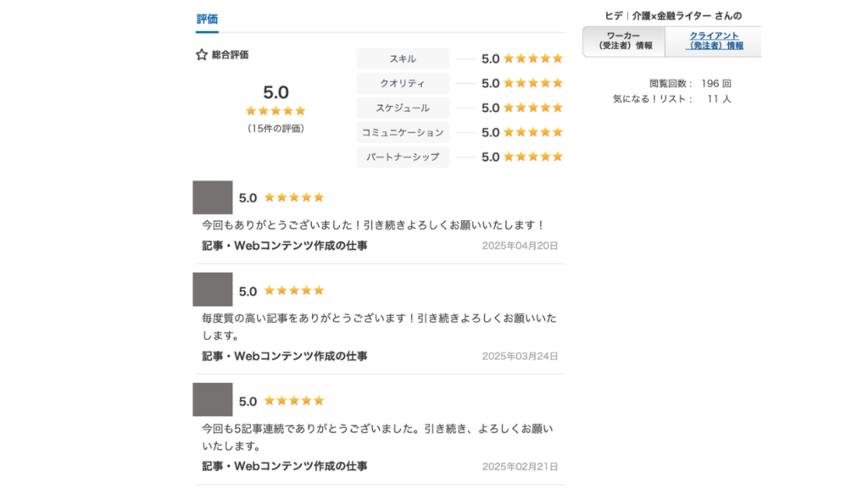Open the avatar on the 2025年03月24日 review
The height and width of the screenshot is (488, 868).
click(213, 290)
